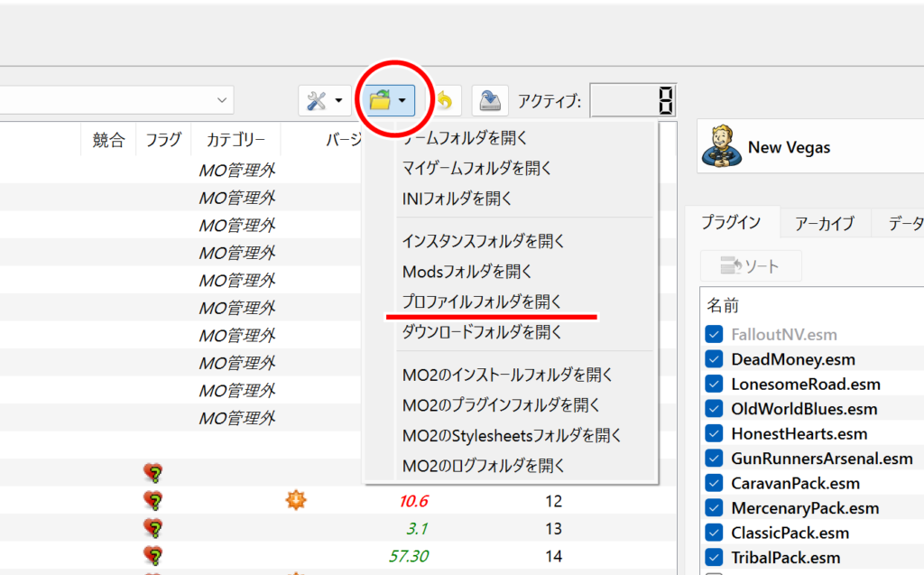The image size is (924, 575).
Task: Click the 名前 column header in plugin list
Action: tap(722, 307)
